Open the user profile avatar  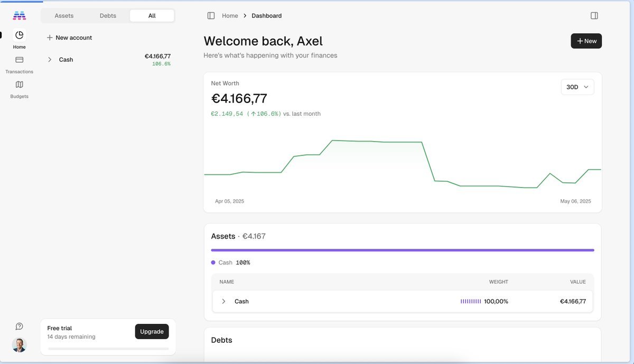coord(20,345)
